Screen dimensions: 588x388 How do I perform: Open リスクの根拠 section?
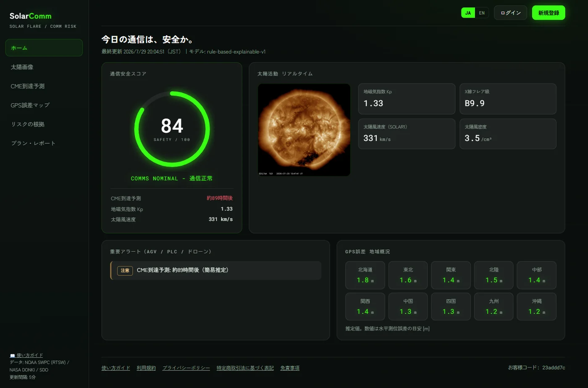pos(44,124)
